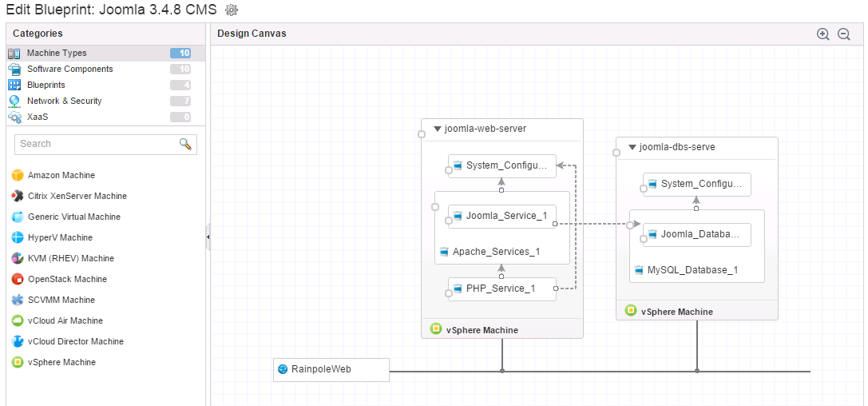Click the Blueprints category icon
This screenshot has height=406, width=868.
click(14, 86)
